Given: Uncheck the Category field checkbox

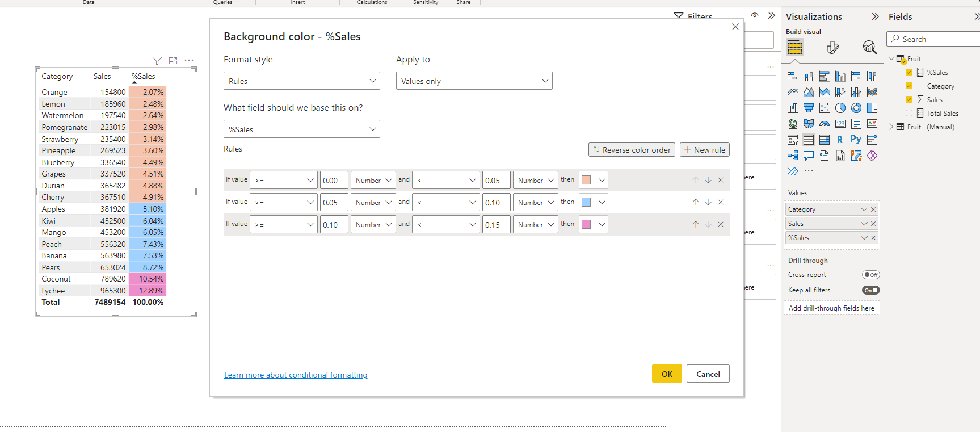Looking at the screenshot, I should (x=909, y=86).
